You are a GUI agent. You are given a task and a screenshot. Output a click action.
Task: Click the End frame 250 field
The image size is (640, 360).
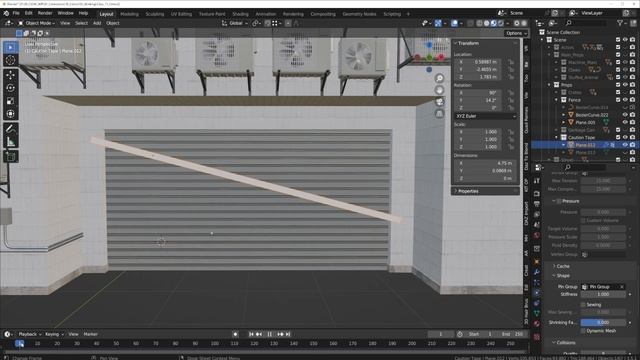pyautogui.click(x=512, y=334)
